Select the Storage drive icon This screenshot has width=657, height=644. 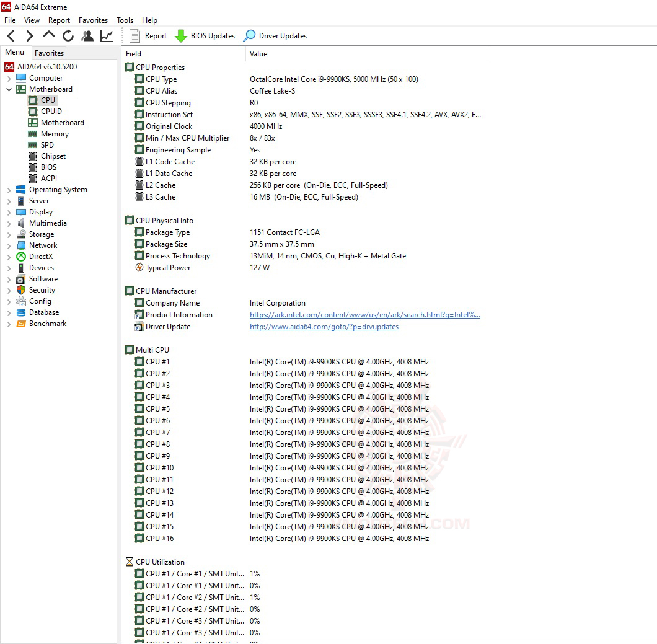pos(21,234)
